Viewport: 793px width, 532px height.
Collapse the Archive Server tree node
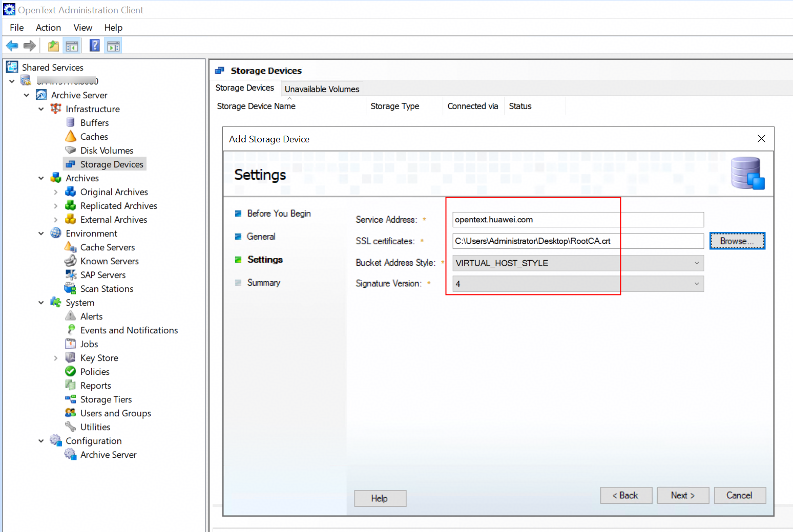tap(27, 95)
